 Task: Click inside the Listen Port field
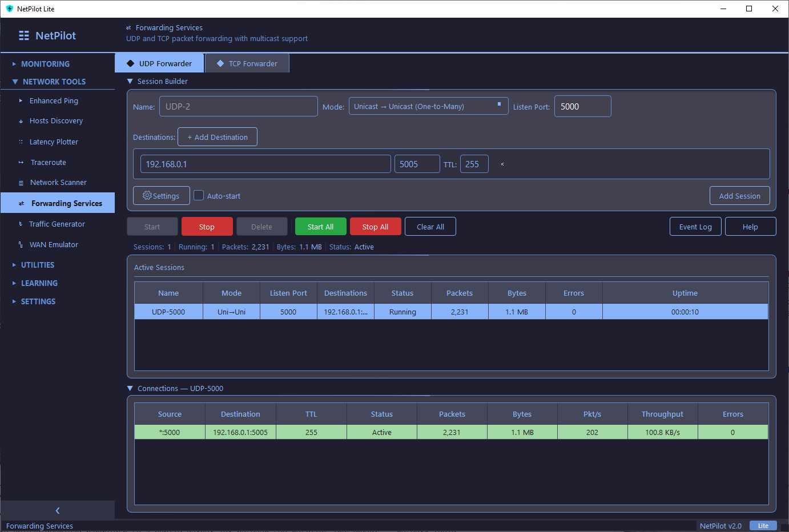pyautogui.click(x=582, y=106)
